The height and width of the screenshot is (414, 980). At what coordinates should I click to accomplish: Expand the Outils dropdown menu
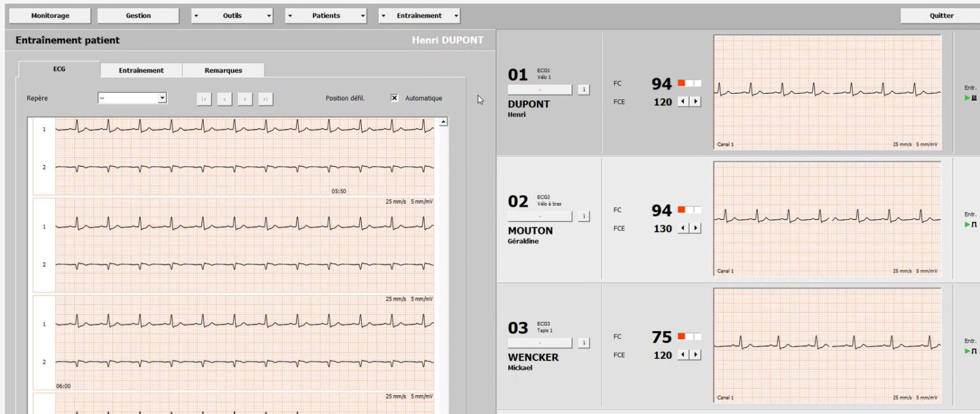[x=232, y=16]
